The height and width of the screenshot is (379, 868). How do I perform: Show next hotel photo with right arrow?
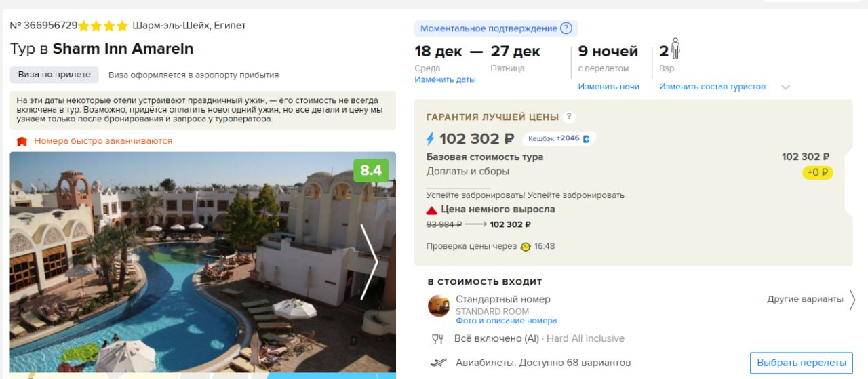[370, 262]
